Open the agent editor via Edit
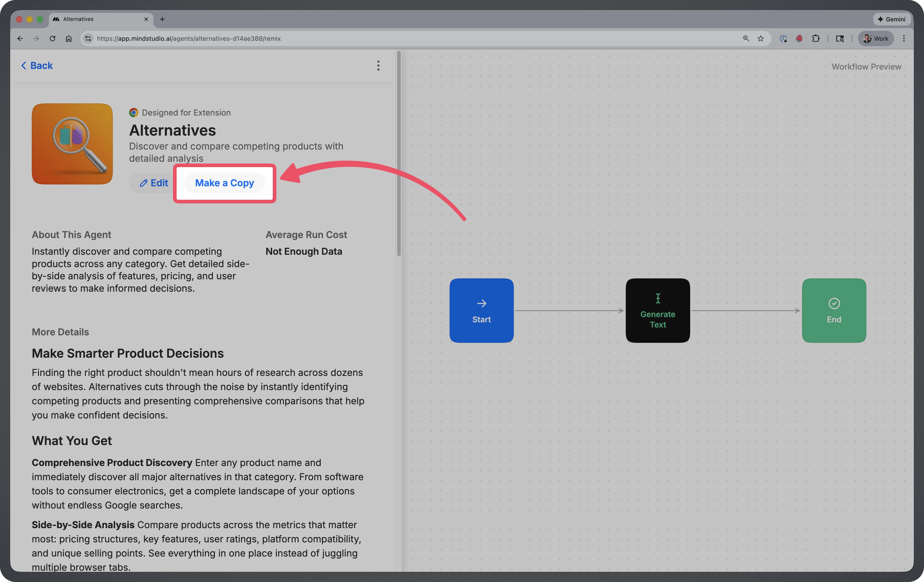 click(154, 183)
